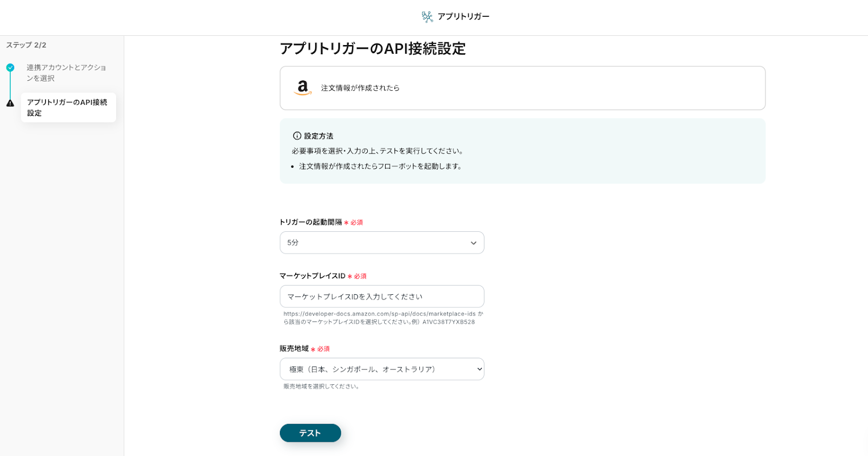Viewport: 868px width, 456px height.
Task: Click the 注文情報が作成されたら card
Action: [x=522, y=88]
